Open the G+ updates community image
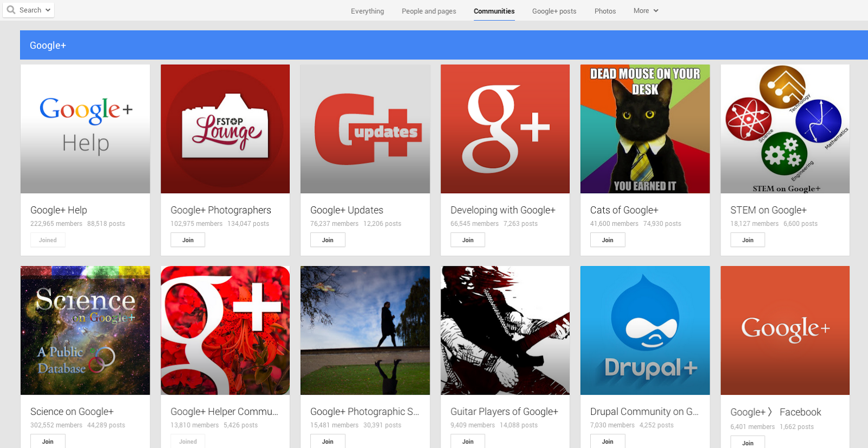This screenshot has width=868, height=448. pyautogui.click(x=365, y=129)
